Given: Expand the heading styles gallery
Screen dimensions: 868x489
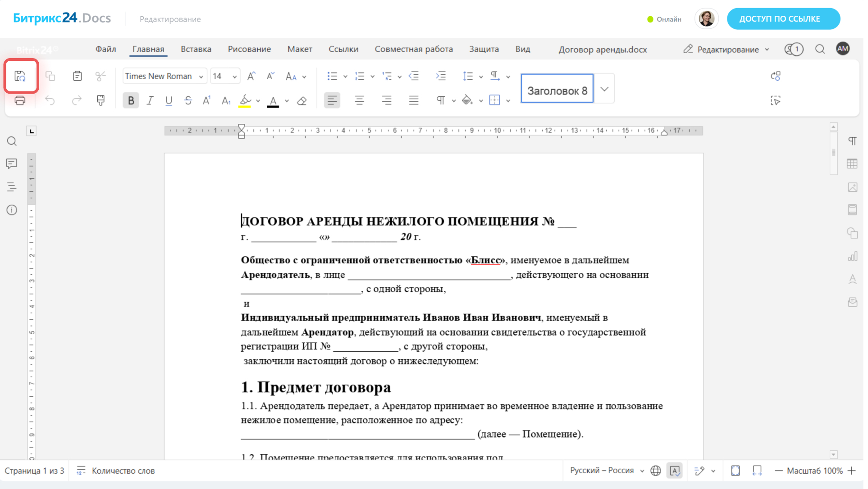Looking at the screenshot, I should [x=604, y=89].
